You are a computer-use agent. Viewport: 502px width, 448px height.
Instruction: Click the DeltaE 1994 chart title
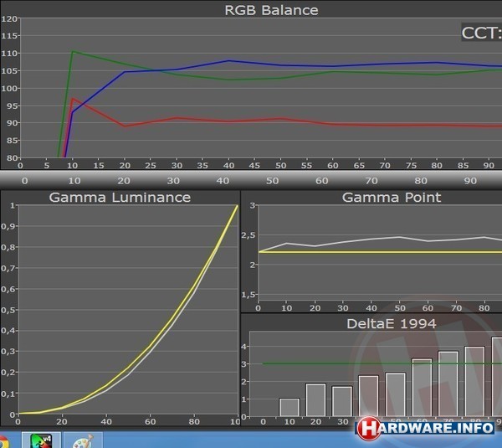392,324
